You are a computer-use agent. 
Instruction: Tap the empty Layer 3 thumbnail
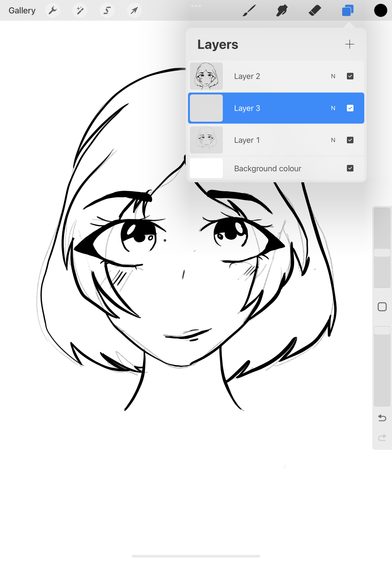point(206,108)
